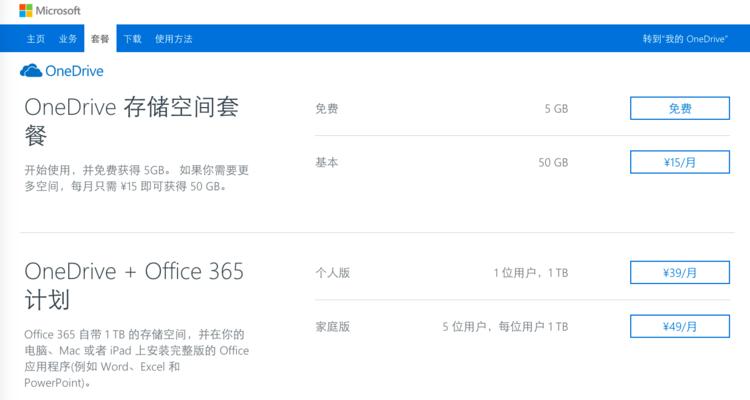
Task: Click the 1 位用户, 1 TB text
Action: 531,273
